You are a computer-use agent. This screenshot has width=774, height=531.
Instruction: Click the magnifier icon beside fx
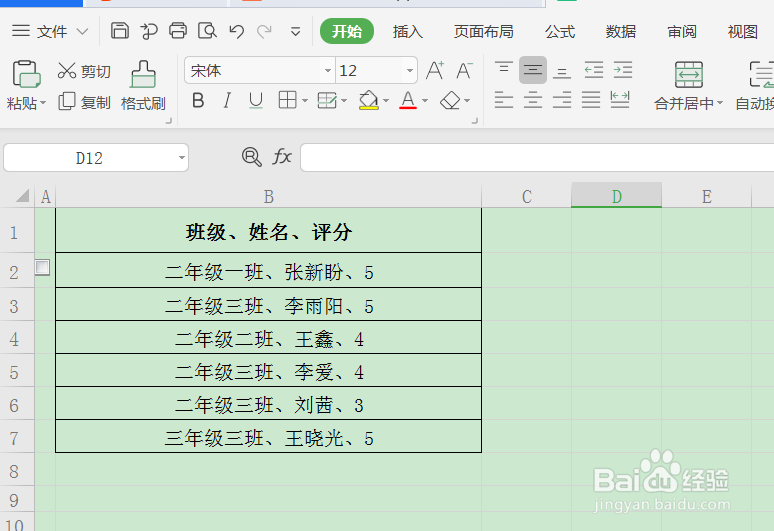pos(252,157)
